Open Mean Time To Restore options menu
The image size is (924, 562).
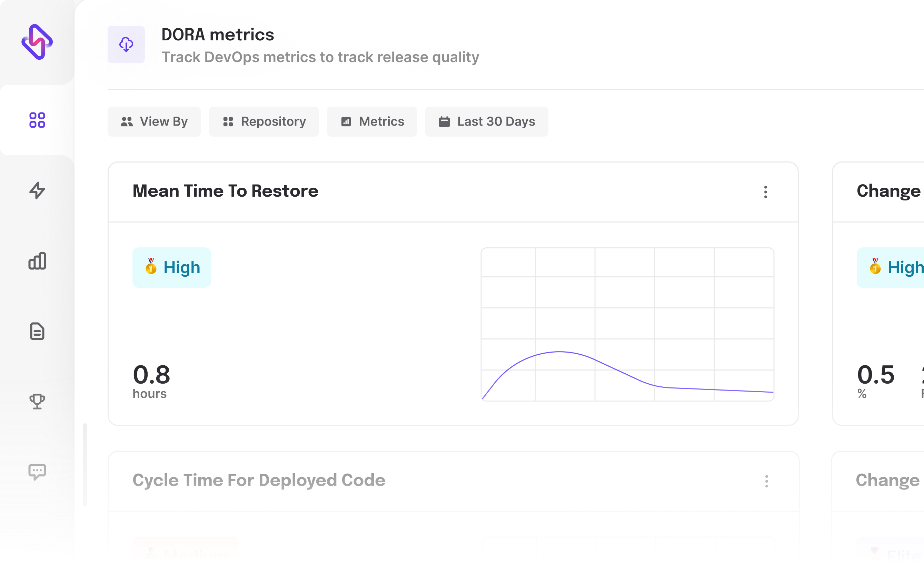[765, 192]
